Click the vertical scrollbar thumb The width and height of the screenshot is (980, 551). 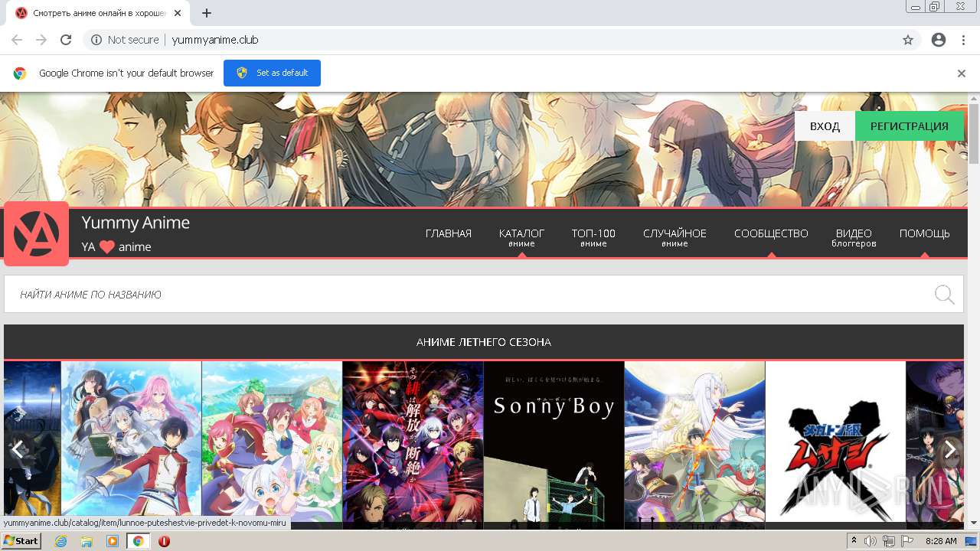[x=973, y=133]
